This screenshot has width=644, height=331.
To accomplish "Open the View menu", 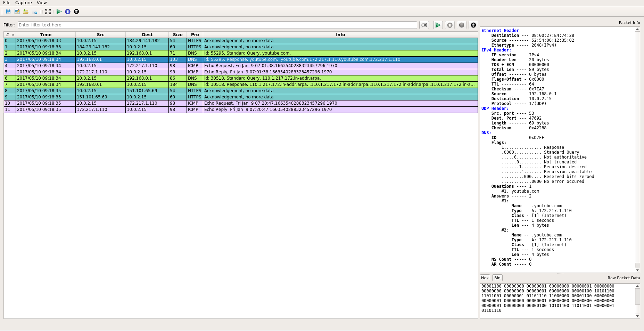I will pyautogui.click(x=42, y=3).
